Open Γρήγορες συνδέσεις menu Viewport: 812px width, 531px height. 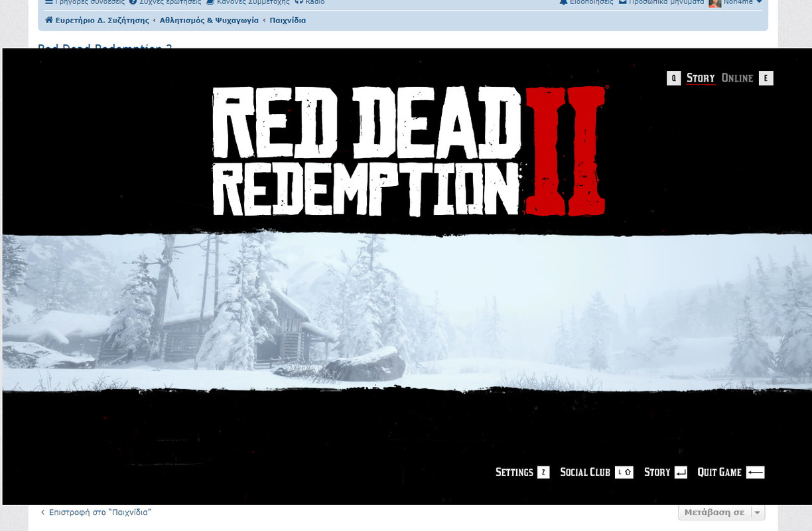[x=84, y=3]
